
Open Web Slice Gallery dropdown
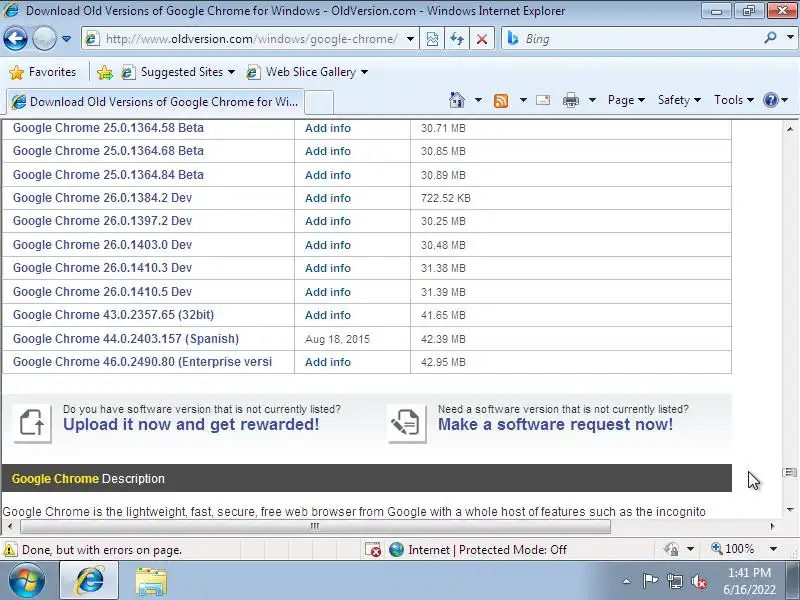pos(306,72)
